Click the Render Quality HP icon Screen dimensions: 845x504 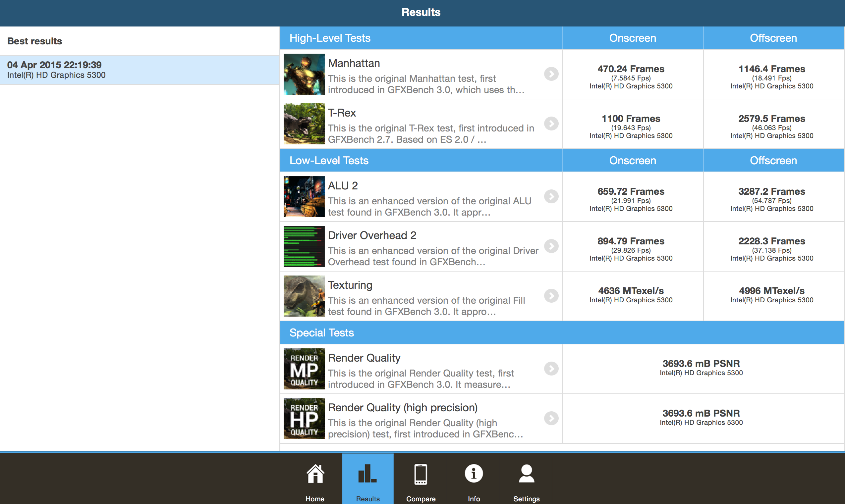point(304,419)
